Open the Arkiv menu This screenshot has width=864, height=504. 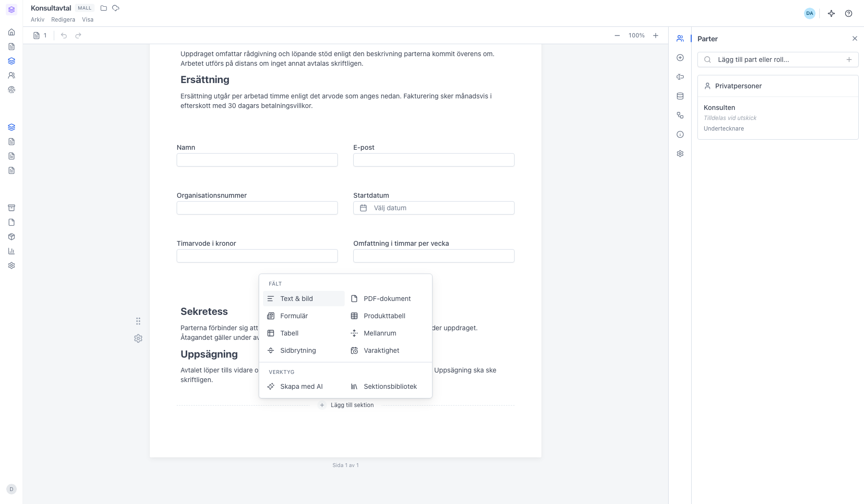[x=37, y=20]
